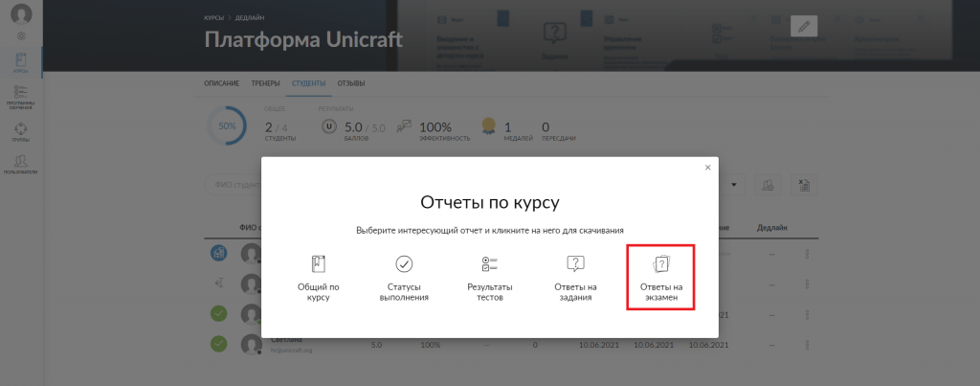Open settings gear below avatar

click(x=21, y=35)
